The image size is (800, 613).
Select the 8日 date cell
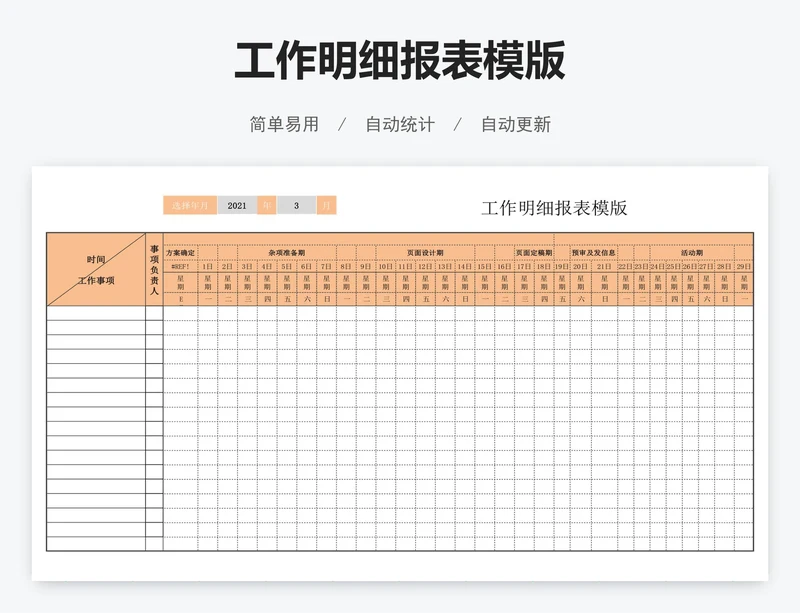(346, 266)
